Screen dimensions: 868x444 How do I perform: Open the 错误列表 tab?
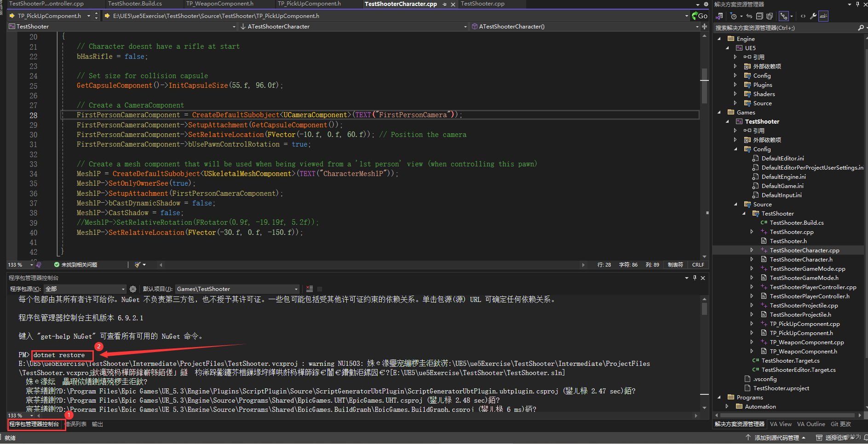click(76, 424)
